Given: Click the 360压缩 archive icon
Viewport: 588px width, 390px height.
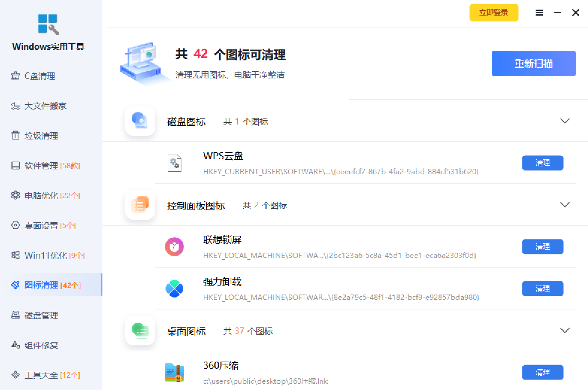Looking at the screenshot, I should [x=174, y=372].
